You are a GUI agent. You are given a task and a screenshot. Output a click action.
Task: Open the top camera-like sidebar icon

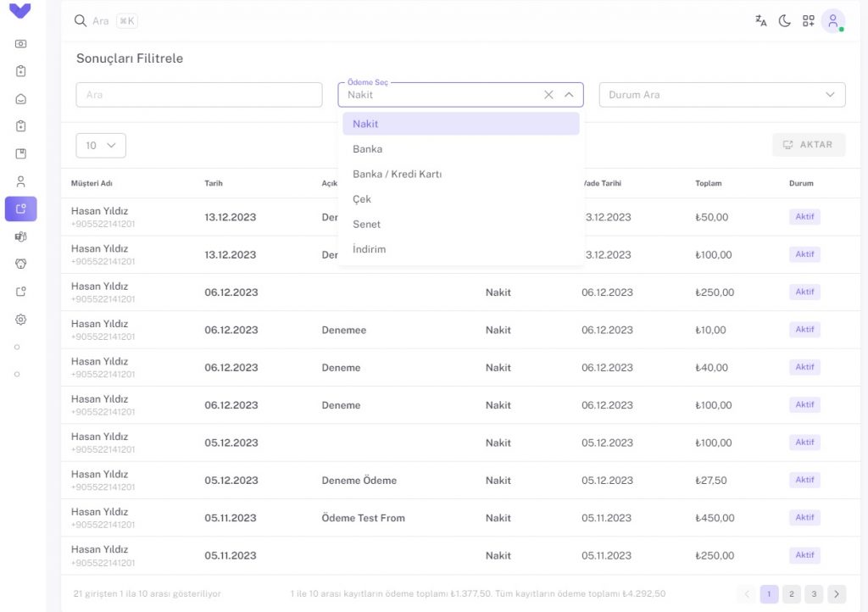(20, 44)
